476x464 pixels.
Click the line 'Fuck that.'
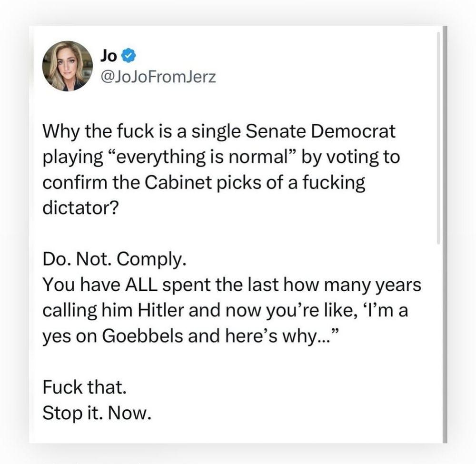[x=84, y=388]
